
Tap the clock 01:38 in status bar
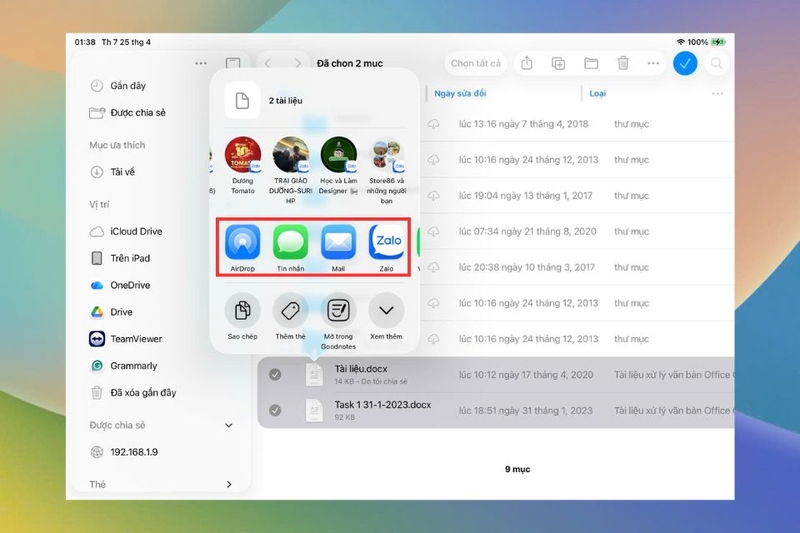(85, 42)
